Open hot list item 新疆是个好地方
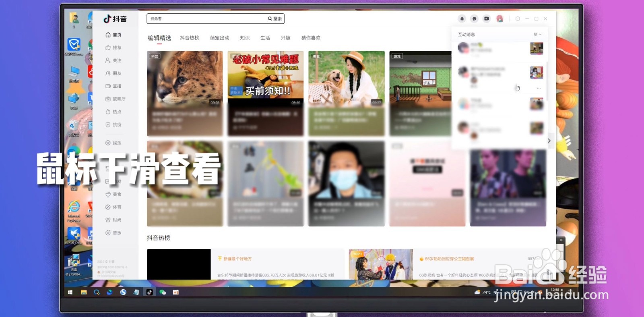Screen dimensions: 644x317 [x=237, y=259]
